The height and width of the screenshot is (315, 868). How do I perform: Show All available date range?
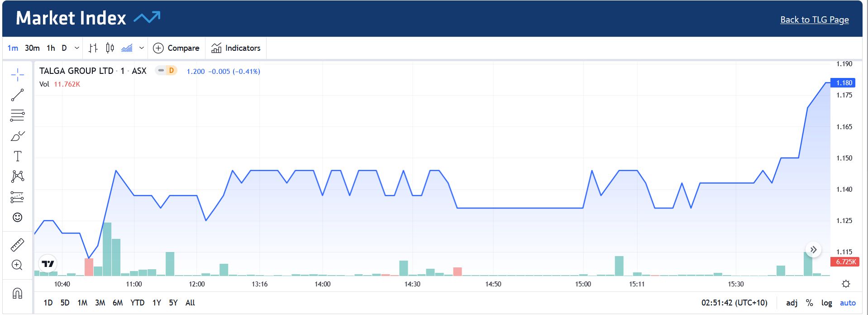[x=190, y=303]
